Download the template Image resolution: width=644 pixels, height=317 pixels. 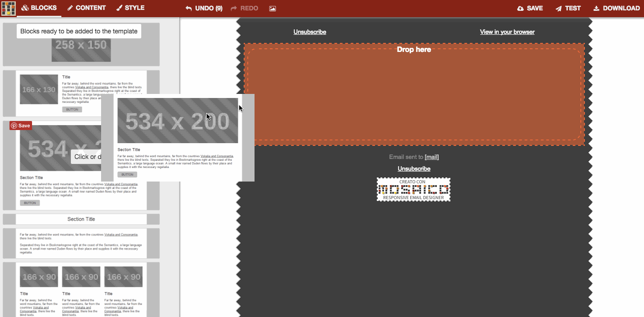tap(616, 9)
